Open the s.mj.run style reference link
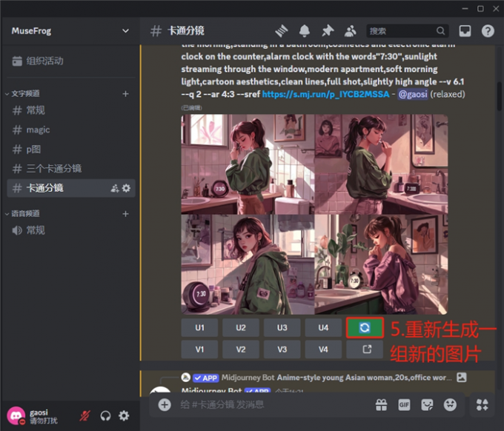This screenshot has width=504, height=431. coord(325,94)
